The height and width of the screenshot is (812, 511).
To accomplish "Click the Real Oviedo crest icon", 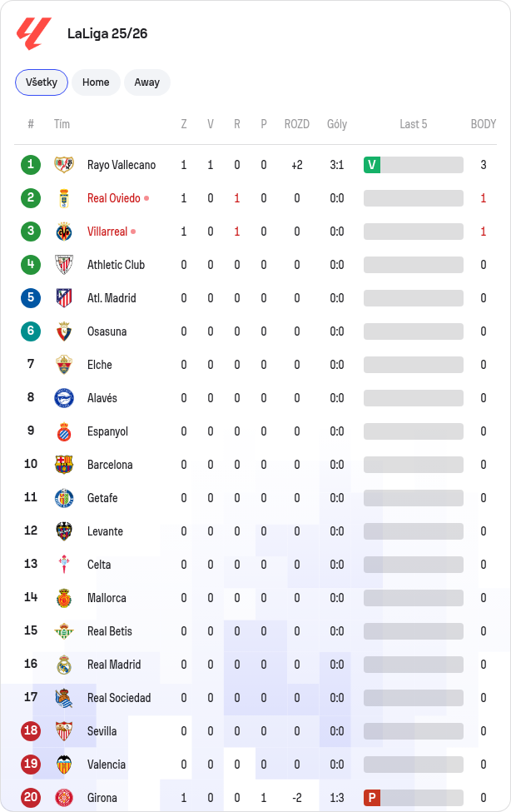I will (x=64, y=198).
